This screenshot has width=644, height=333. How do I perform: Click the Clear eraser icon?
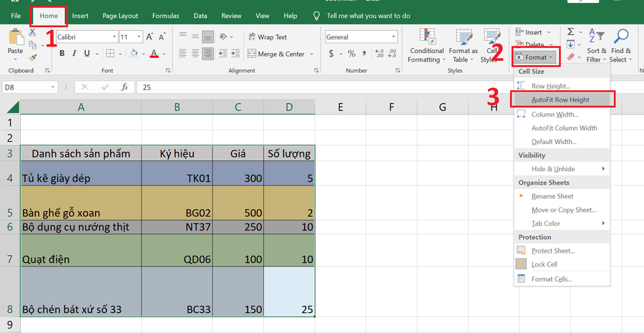pos(571,57)
